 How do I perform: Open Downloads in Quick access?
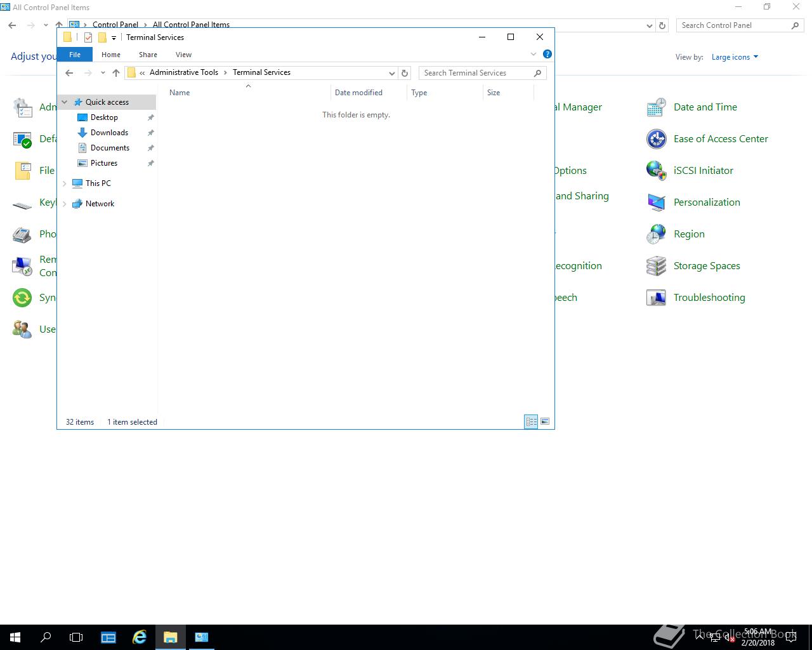[x=109, y=133]
